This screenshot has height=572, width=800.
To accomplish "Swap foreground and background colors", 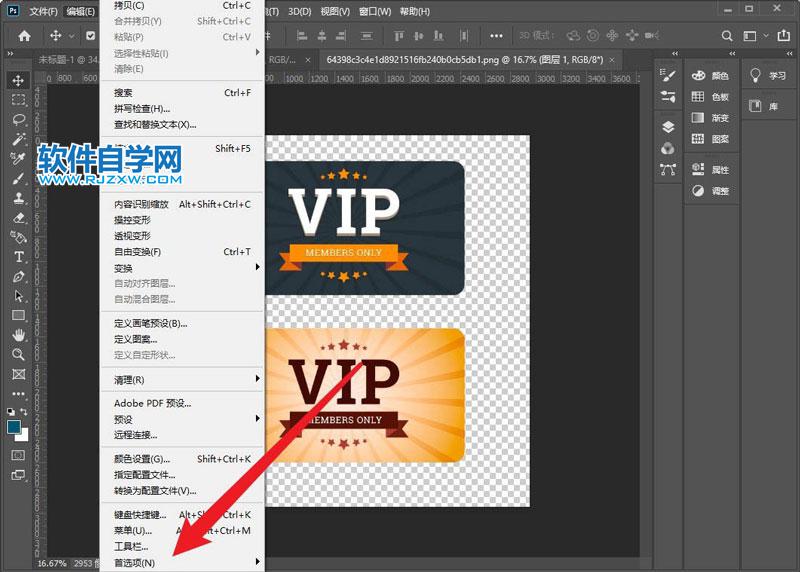I will 26,411.
